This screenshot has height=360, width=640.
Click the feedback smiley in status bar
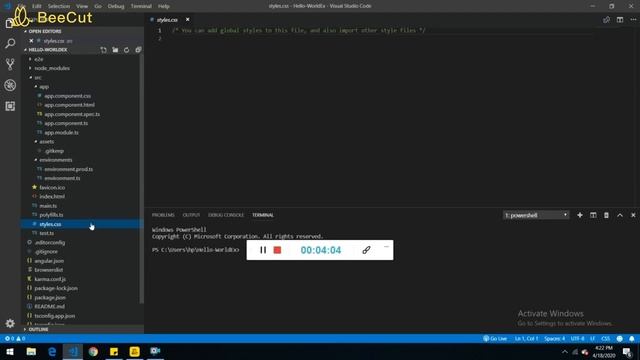[620, 338]
